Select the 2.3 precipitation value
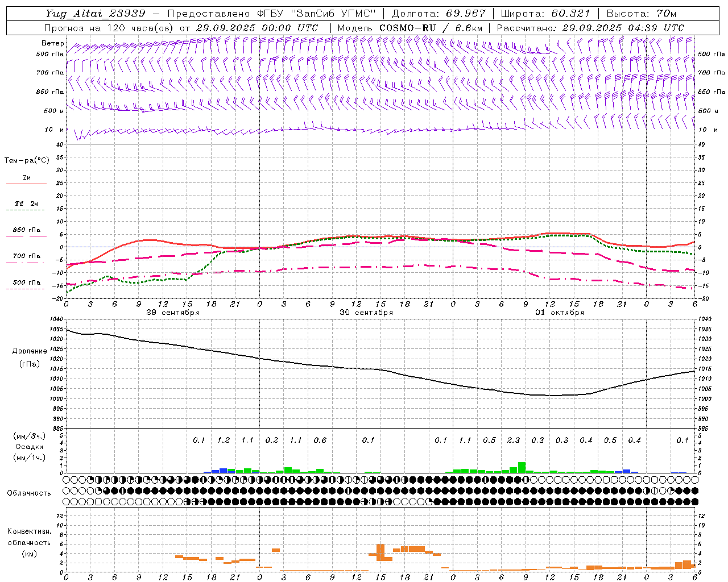Image resolution: width=728 pixels, height=582 pixels. point(514,440)
